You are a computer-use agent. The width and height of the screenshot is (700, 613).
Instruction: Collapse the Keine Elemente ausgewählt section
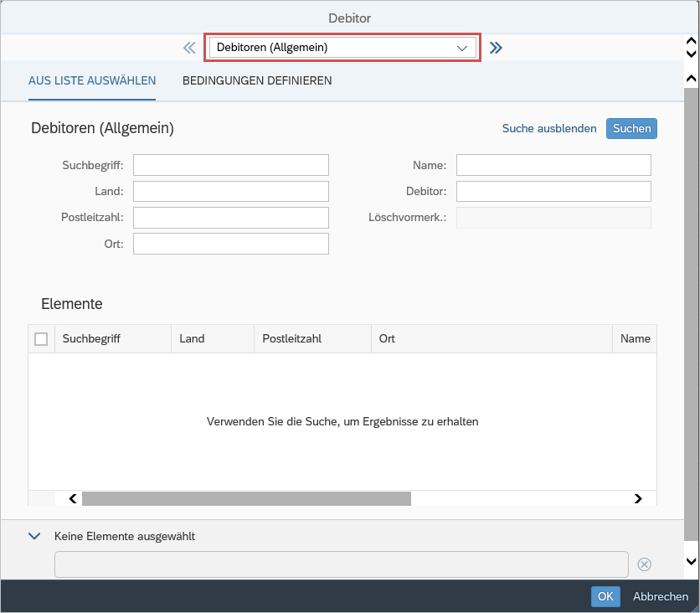34,536
